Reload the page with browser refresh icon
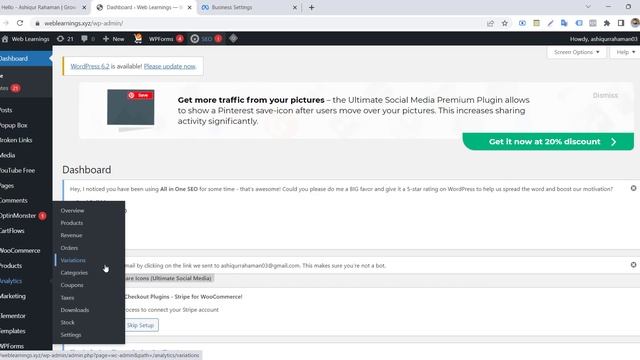This screenshot has height=360, width=640. pos(20,23)
